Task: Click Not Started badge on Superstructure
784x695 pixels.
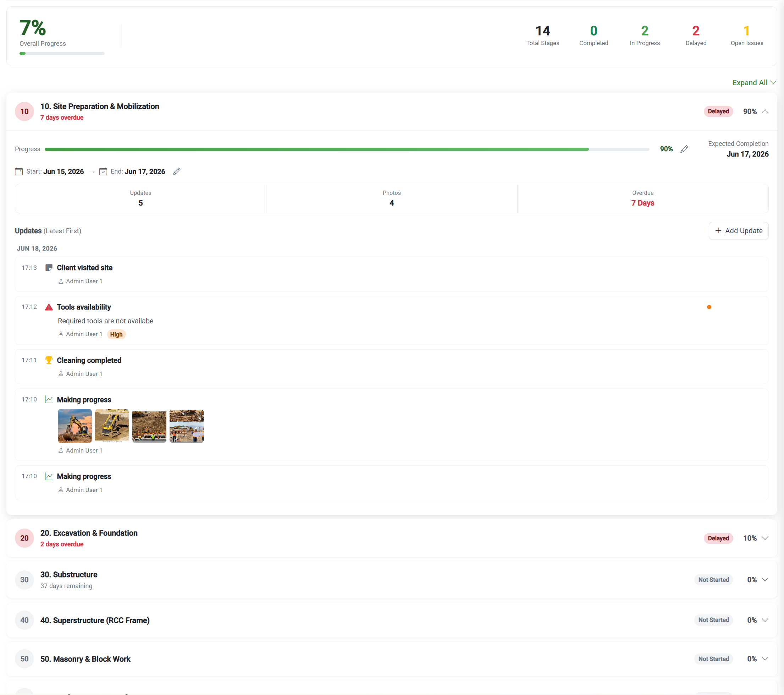Action: (x=713, y=620)
